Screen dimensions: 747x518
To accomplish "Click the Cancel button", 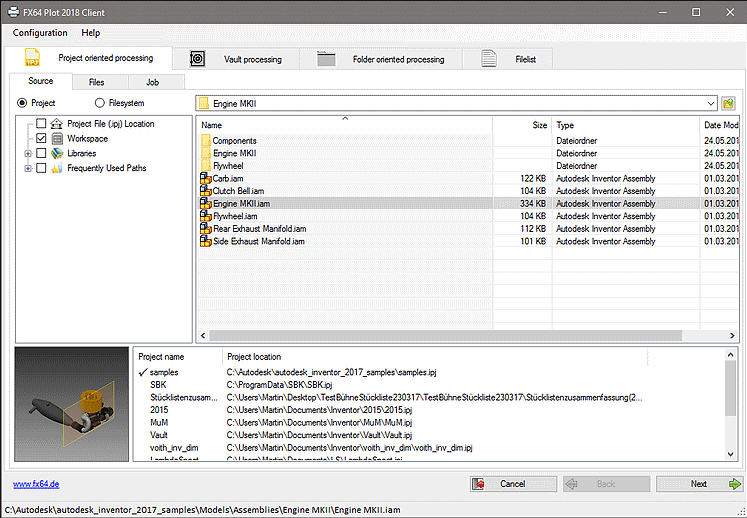I will [513, 484].
